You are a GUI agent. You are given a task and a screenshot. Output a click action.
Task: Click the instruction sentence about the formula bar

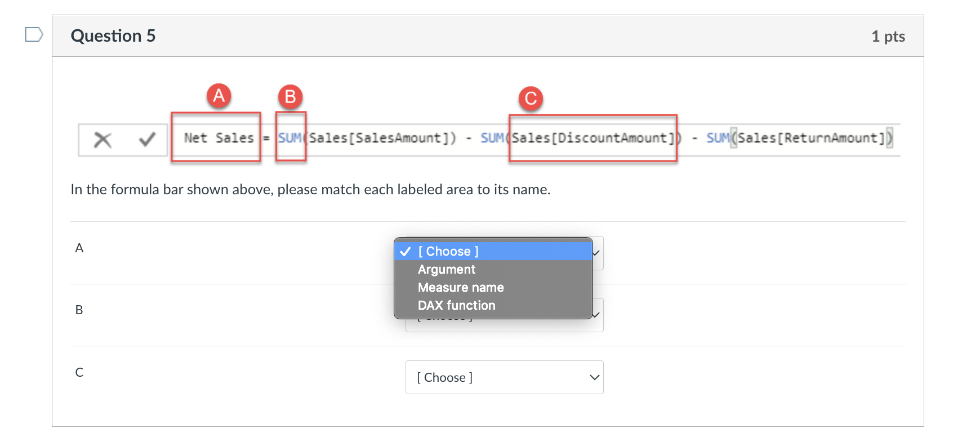tap(310, 189)
